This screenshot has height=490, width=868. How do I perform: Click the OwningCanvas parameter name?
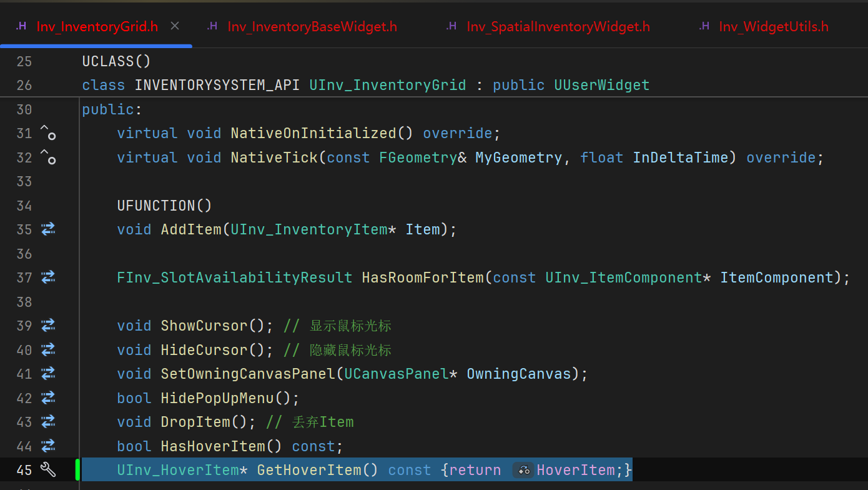click(519, 374)
